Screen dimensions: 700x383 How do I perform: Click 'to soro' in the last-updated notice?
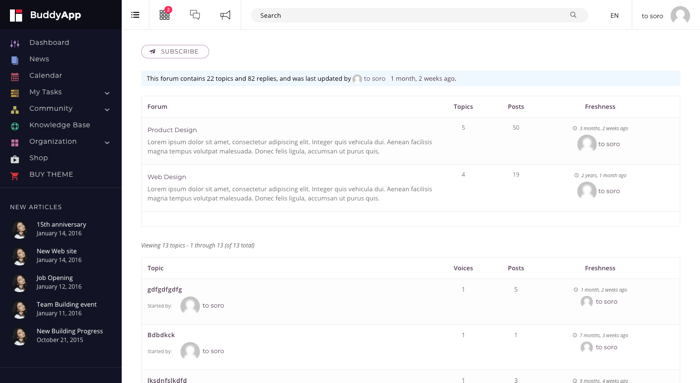click(374, 79)
